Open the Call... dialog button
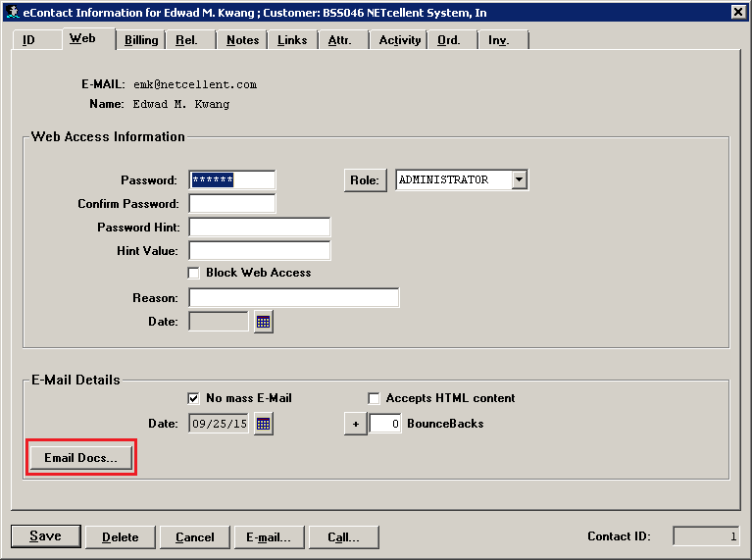 click(x=343, y=536)
